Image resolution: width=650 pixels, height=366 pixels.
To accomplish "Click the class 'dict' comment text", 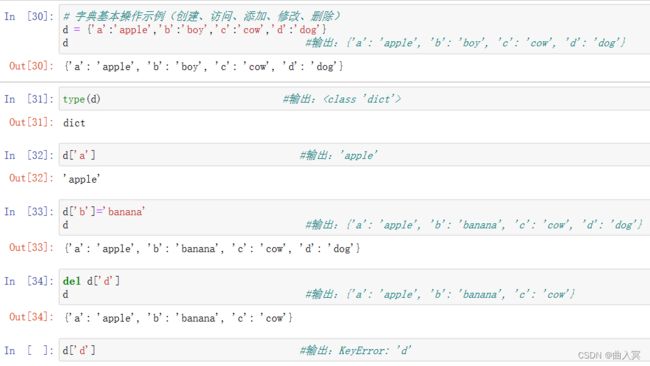I will [x=342, y=99].
